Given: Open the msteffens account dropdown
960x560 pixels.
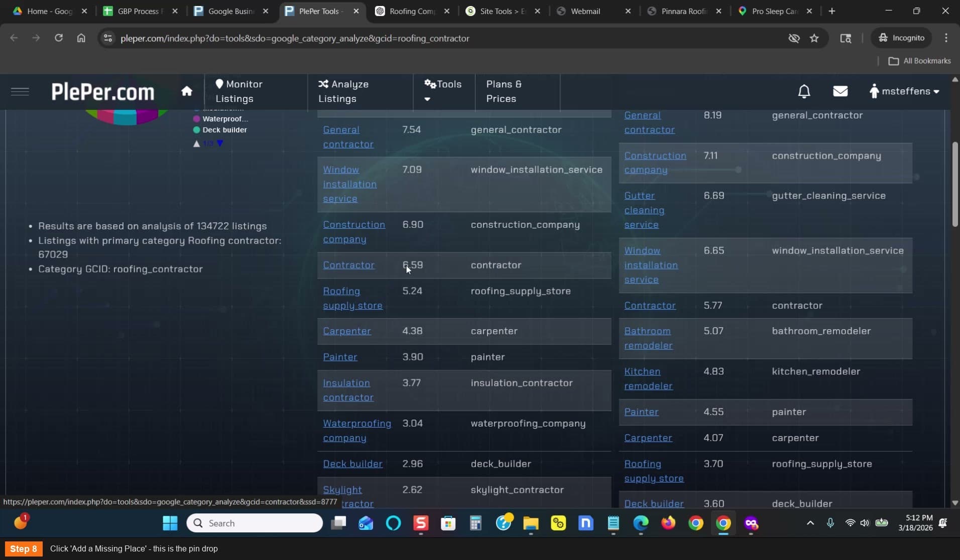Looking at the screenshot, I should (904, 91).
